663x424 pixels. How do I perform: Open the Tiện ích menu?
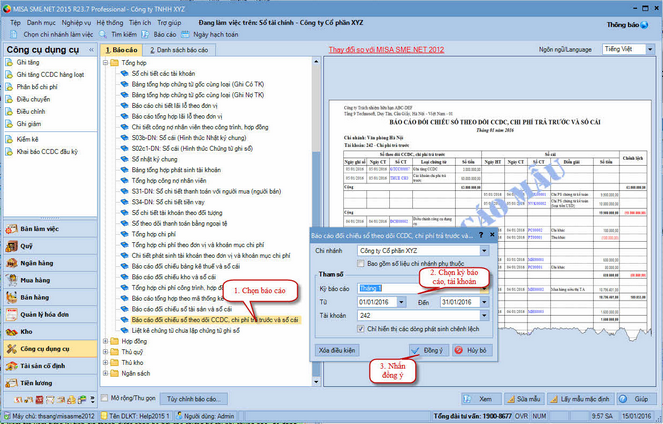pos(140,22)
